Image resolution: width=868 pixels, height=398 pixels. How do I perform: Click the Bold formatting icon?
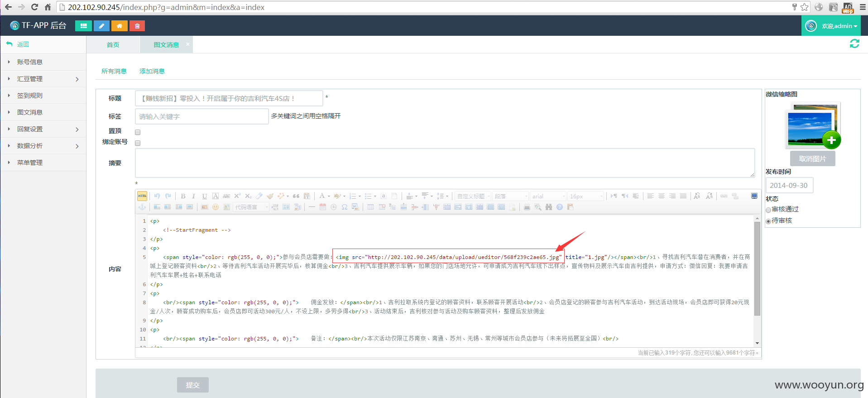183,196
